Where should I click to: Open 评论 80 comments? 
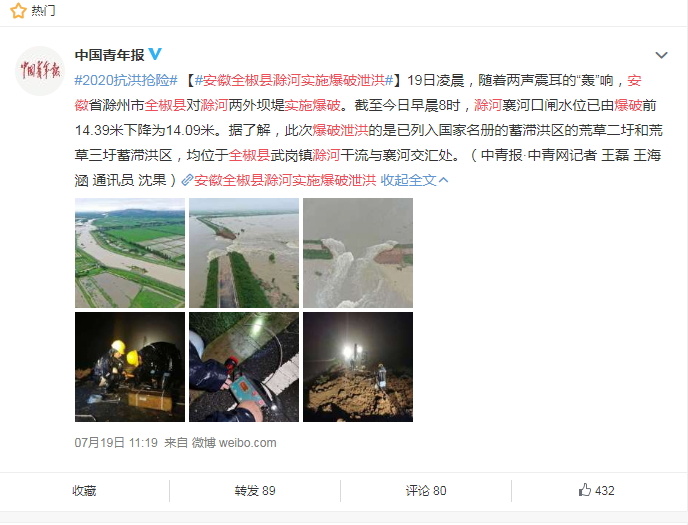[x=426, y=490]
